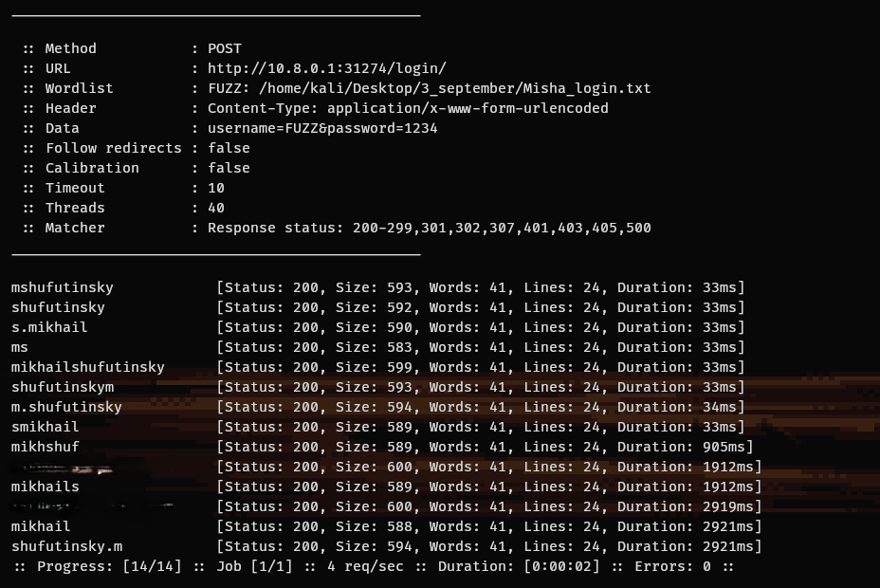Image resolution: width=880 pixels, height=588 pixels.
Task: Click the m.shufutinsky username result
Action: [66, 407]
